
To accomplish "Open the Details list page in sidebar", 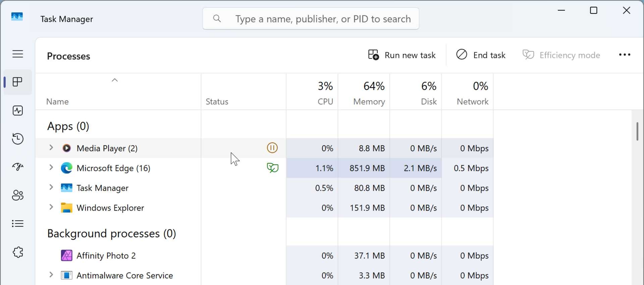I will point(18,224).
